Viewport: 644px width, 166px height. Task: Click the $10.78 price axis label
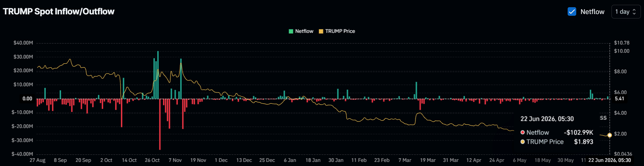(622, 43)
